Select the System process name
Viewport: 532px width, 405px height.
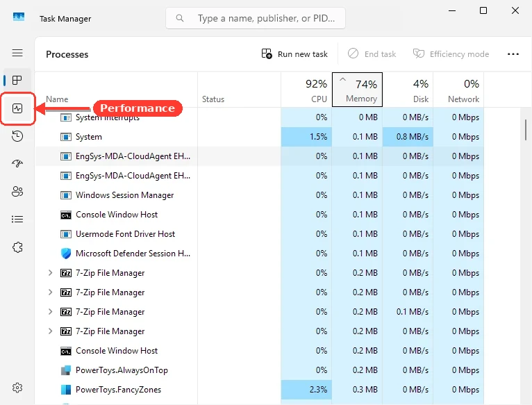[89, 137]
